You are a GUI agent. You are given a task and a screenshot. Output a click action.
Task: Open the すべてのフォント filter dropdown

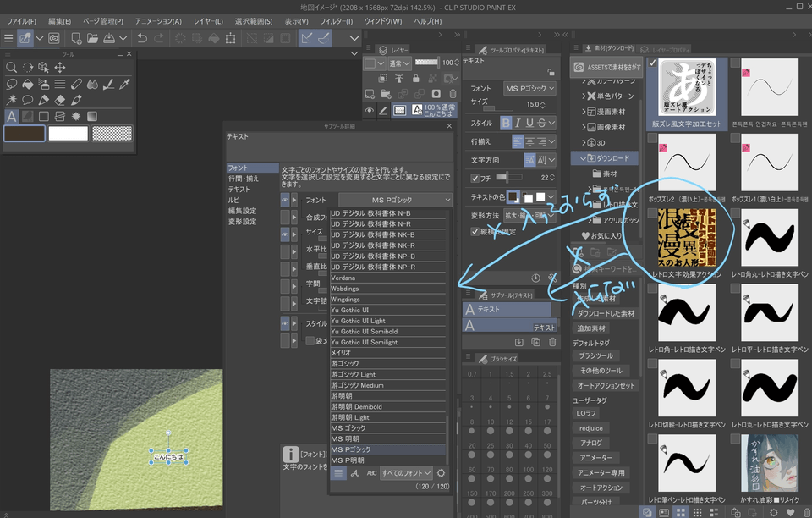pos(406,473)
